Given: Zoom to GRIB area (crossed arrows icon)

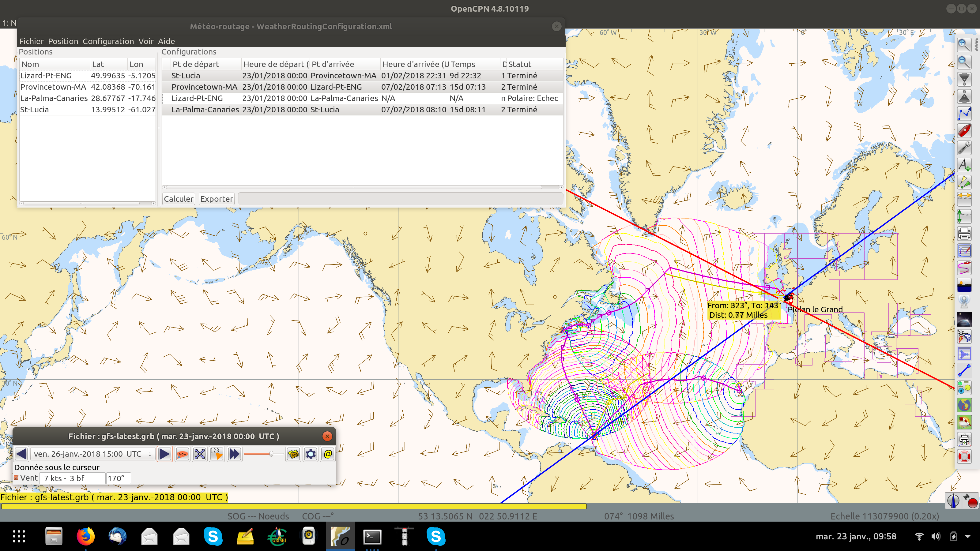Looking at the screenshot, I should click(200, 454).
